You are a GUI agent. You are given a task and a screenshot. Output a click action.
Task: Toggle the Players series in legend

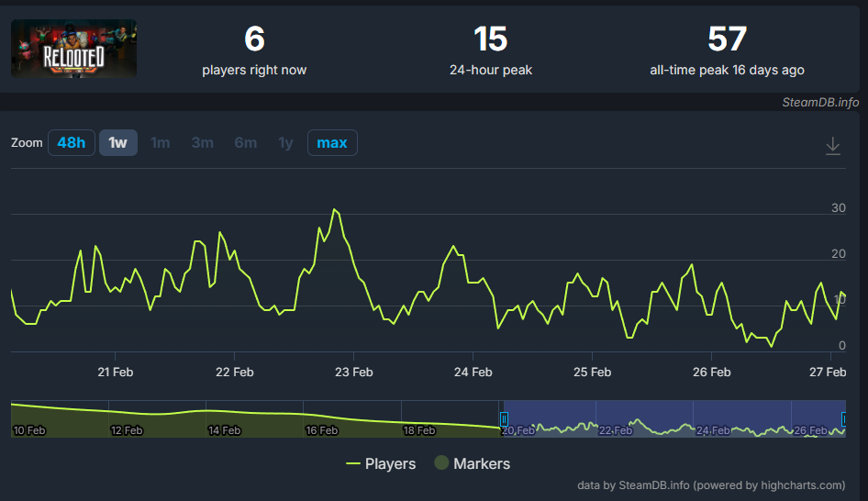[x=381, y=463]
